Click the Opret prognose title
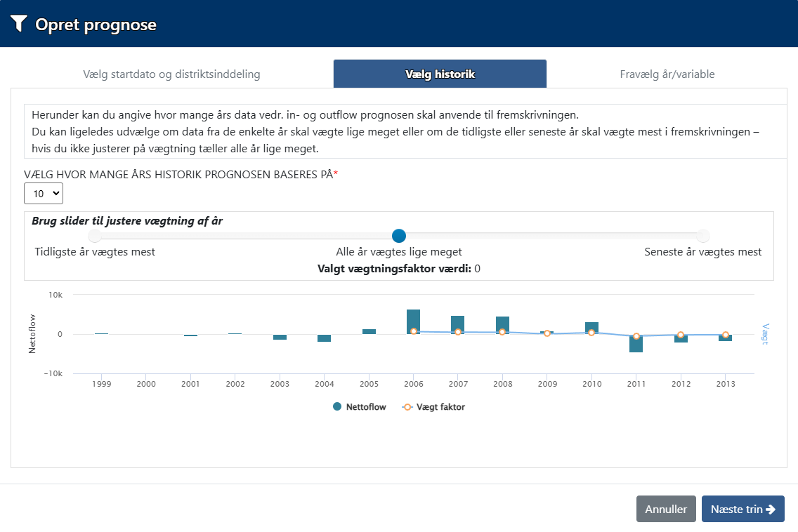Screen dimensions: 798x532 (96, 25)
